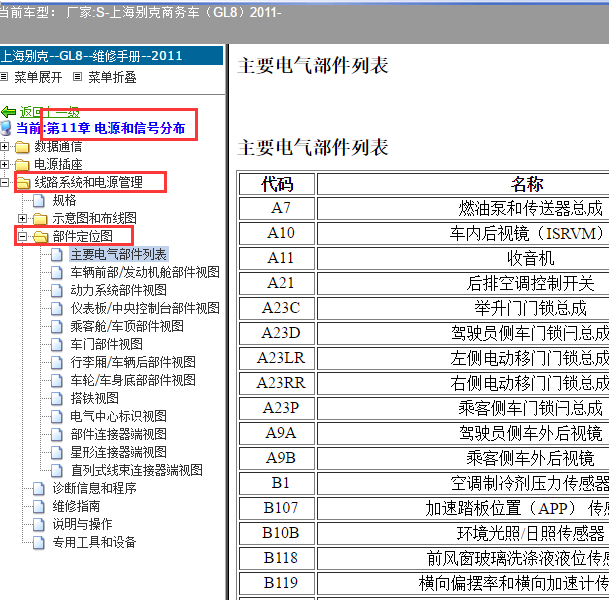Click the 燃油泵和传送器总成 table cell
Viewport: 609px width, 600px height.
pos(463,209)
